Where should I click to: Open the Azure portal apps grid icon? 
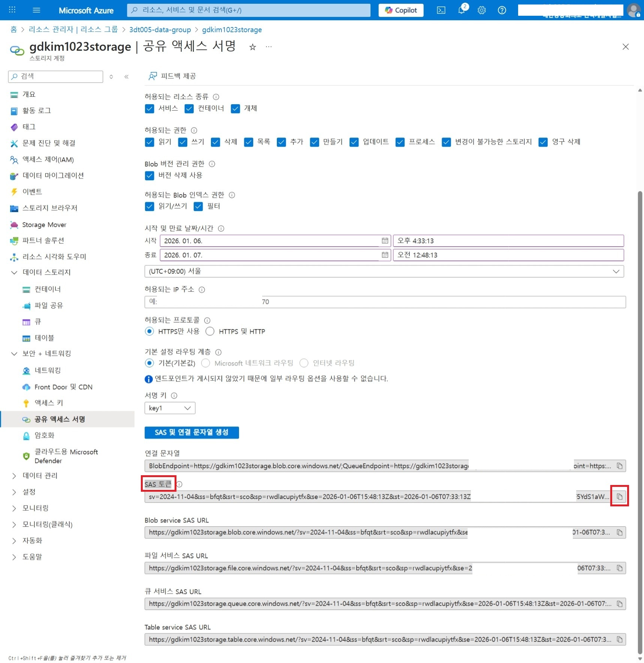click(x=12, y=10)
